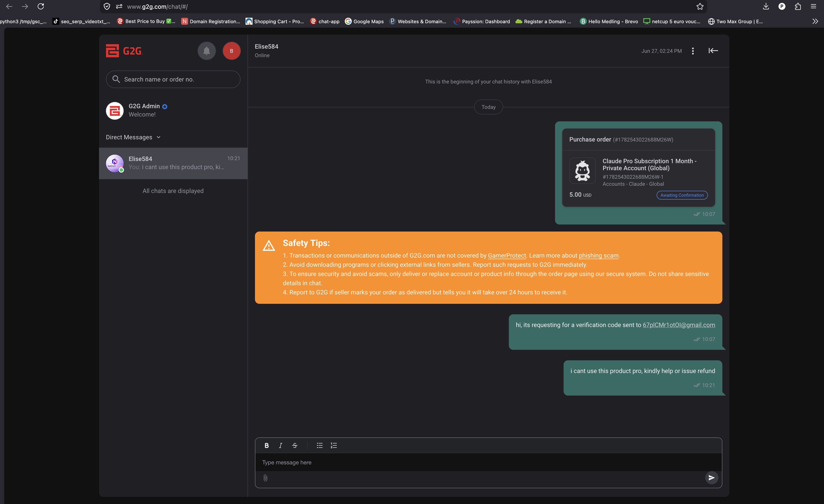Open the Best Price to Buy bookmark

point(146,21)
